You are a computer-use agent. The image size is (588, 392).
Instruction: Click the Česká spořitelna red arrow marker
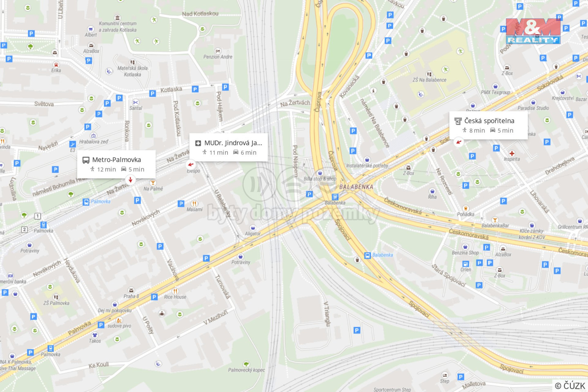(x=459, y=142)
